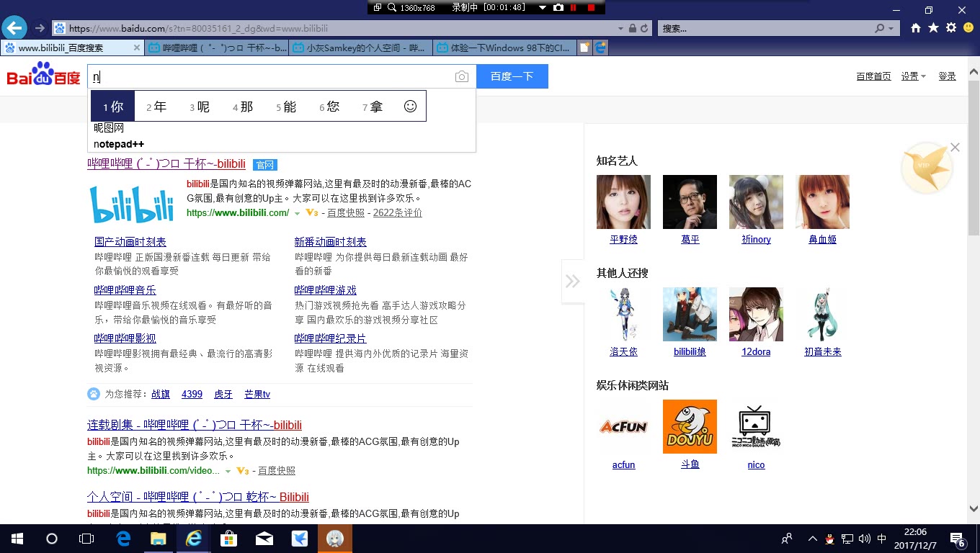Screen dimensions: 980x553
Task: Open the IME emoji smiley panel
Action: click(x=410, y=106)
